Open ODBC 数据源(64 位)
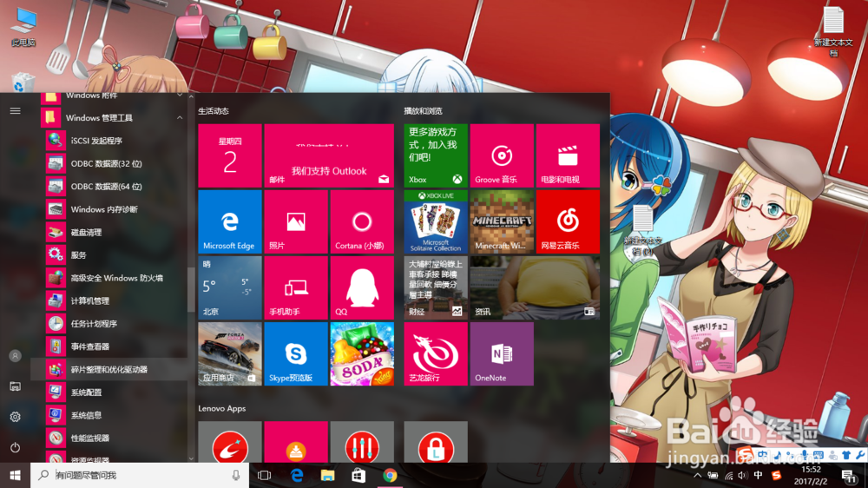 [x=109, y=187]
